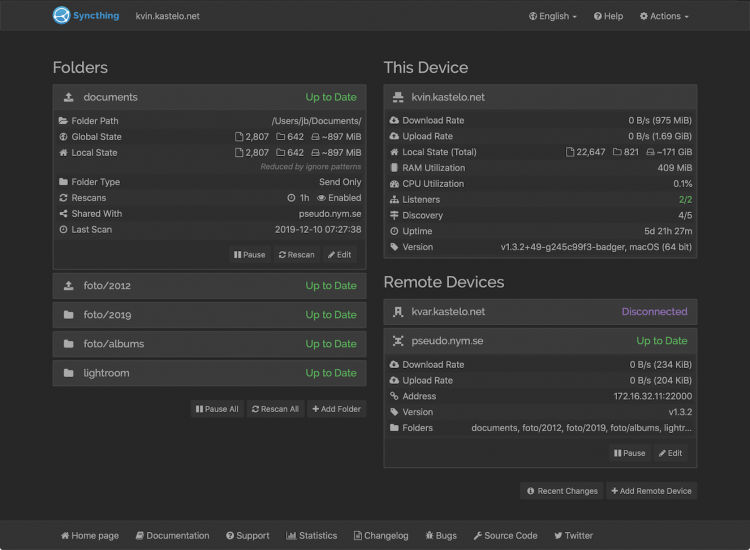Pause the pseudo.nym.se remote device
Image resolution: width=750 pixels, height=550 pixels.
coord(629,453)
